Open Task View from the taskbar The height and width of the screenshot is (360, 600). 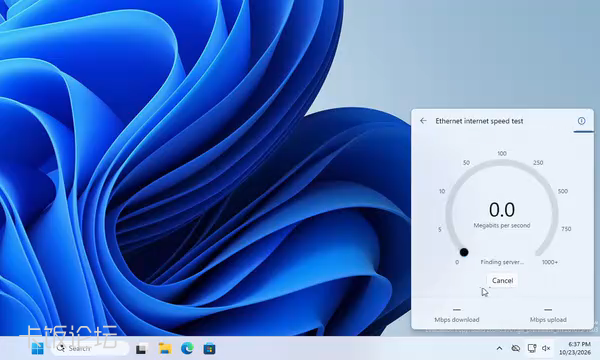click(x=142, y=349)
